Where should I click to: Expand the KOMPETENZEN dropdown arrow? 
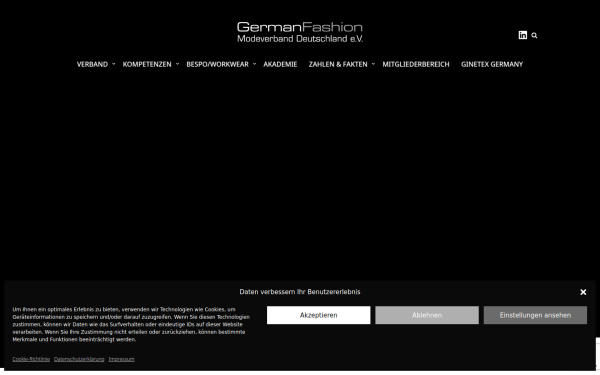(x=177, y=64)
